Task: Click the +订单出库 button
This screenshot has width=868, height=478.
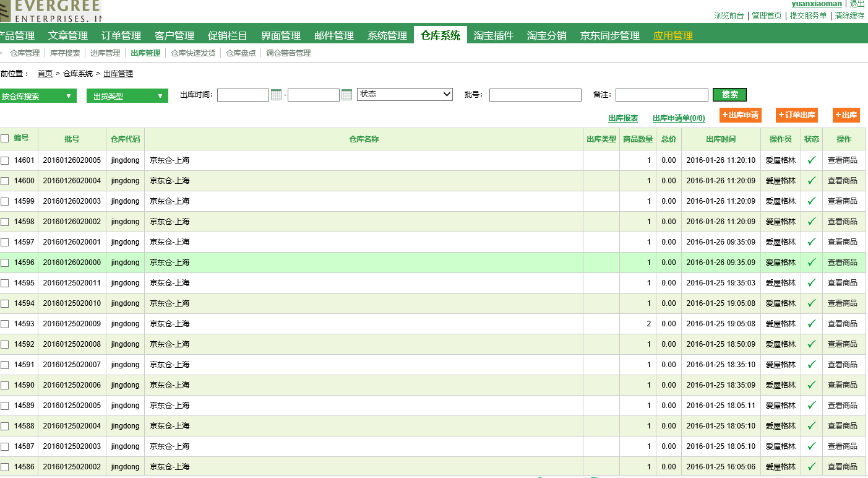Action: [x=797, y=115]
